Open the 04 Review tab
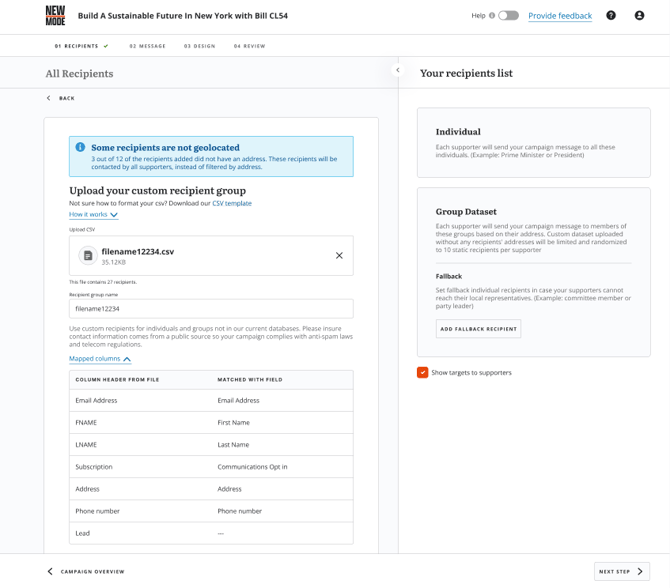Image resolution: width=670 pixels, height=588 pixels. 249,46
